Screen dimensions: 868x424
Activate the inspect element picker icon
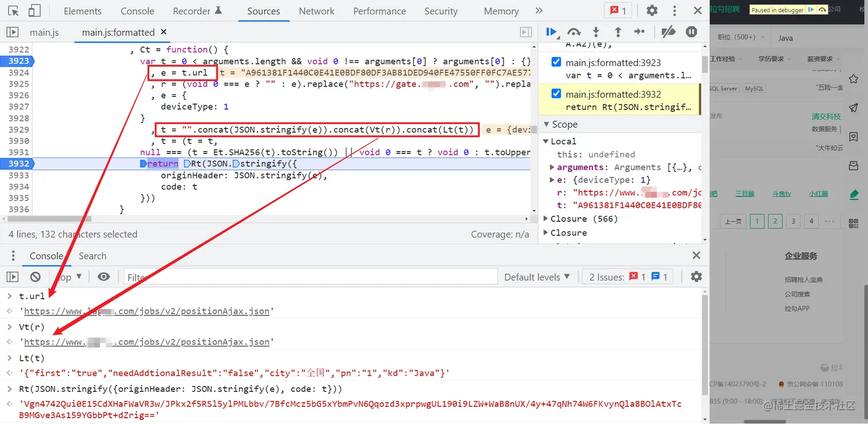pos(14,10)
